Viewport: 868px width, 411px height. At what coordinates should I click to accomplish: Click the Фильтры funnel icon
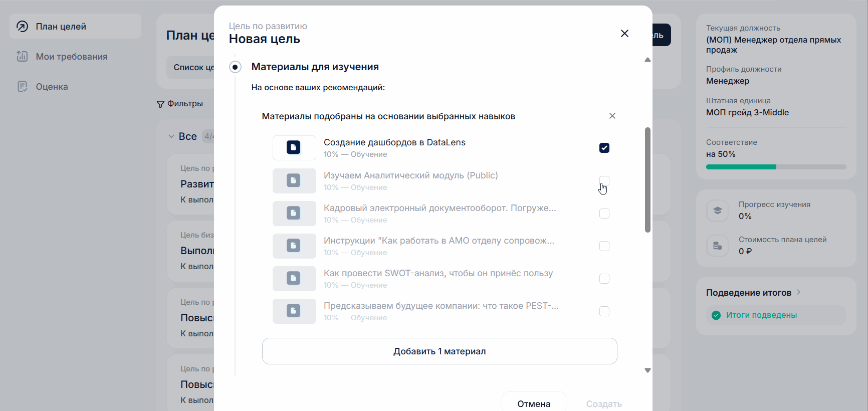coord(160,104)
